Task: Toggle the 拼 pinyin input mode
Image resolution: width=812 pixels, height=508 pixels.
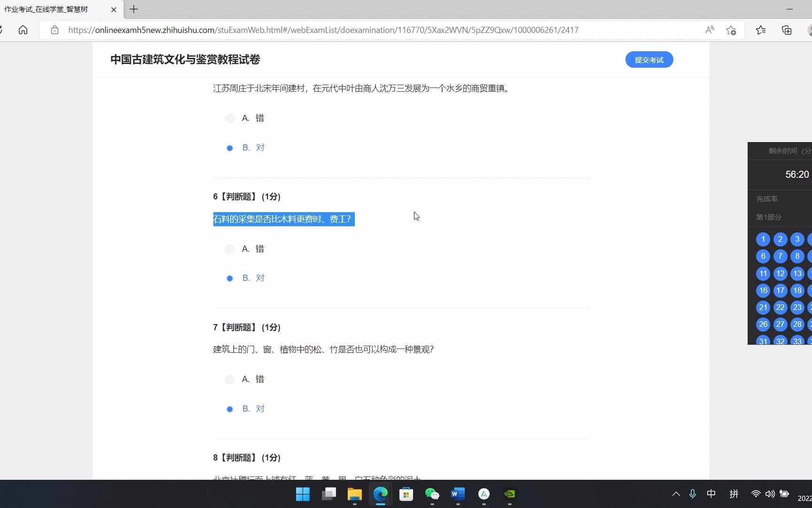Action: (x=734, y=494)
